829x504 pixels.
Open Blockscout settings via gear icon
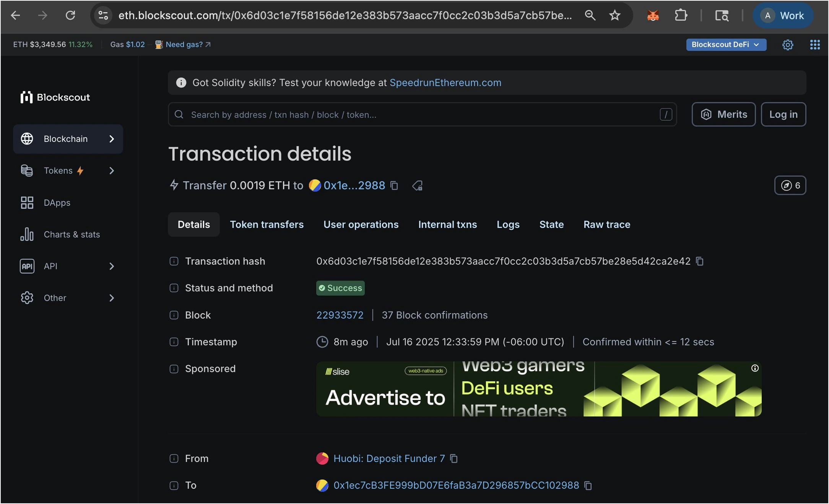click(788, 45)
